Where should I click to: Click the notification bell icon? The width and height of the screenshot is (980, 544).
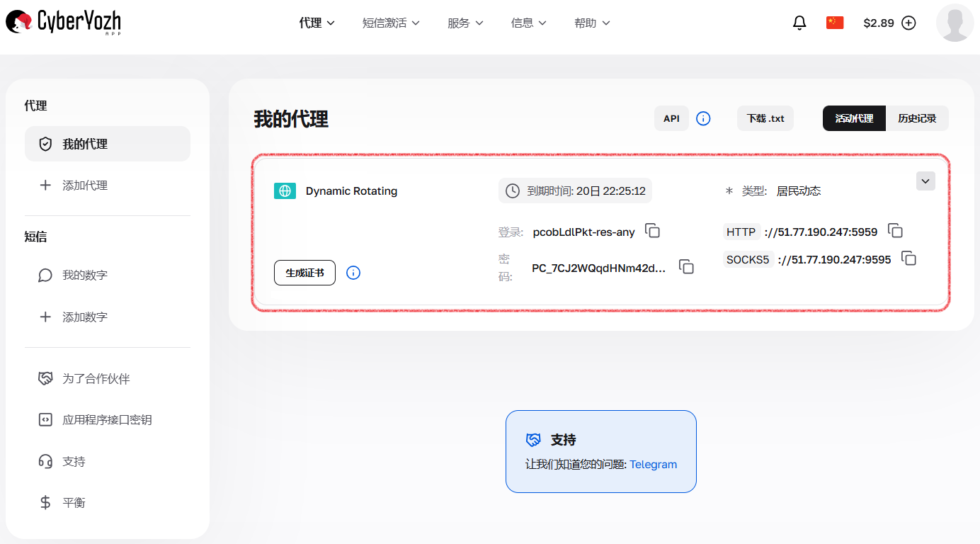[799, 22]
